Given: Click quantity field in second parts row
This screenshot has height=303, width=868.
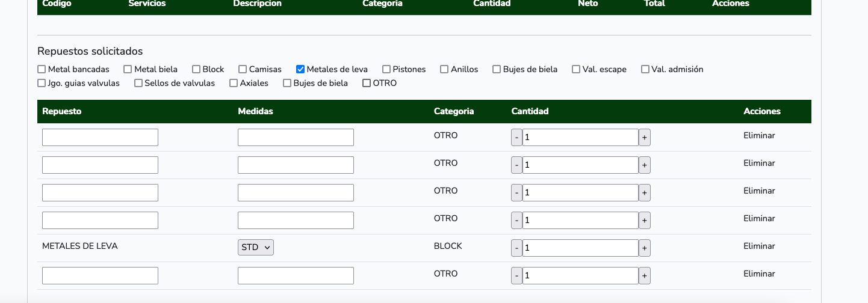Looking at the screenshot, I should pyautogui.click(x=580, y=165).
